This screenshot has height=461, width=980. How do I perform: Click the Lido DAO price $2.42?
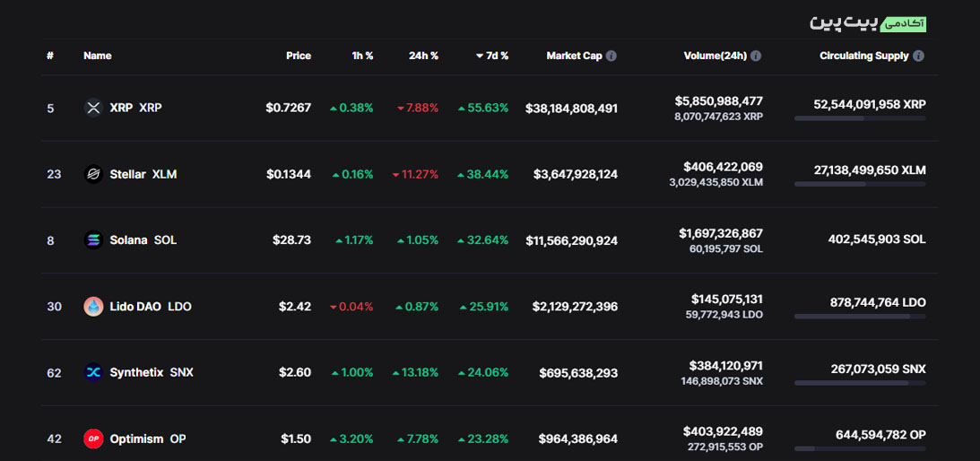(x=295, y=307)
